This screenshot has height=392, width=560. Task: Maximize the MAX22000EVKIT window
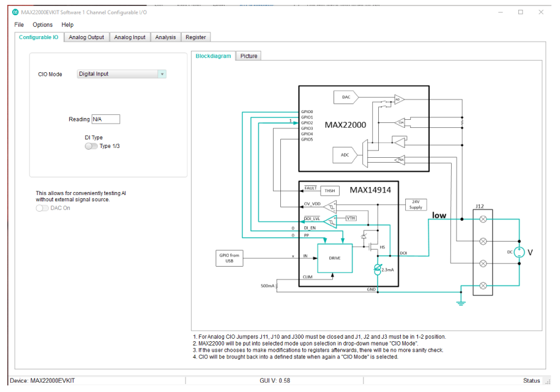click(x=520, y=12)
